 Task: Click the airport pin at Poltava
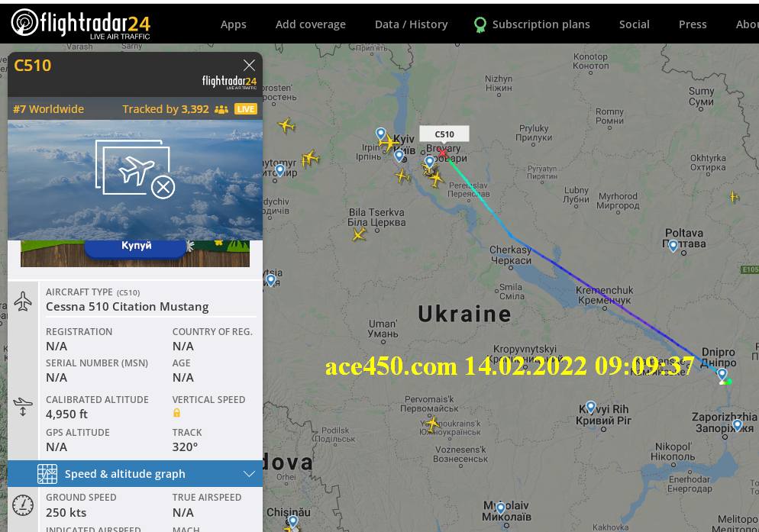pyautogui.click(x=673, y=246)
